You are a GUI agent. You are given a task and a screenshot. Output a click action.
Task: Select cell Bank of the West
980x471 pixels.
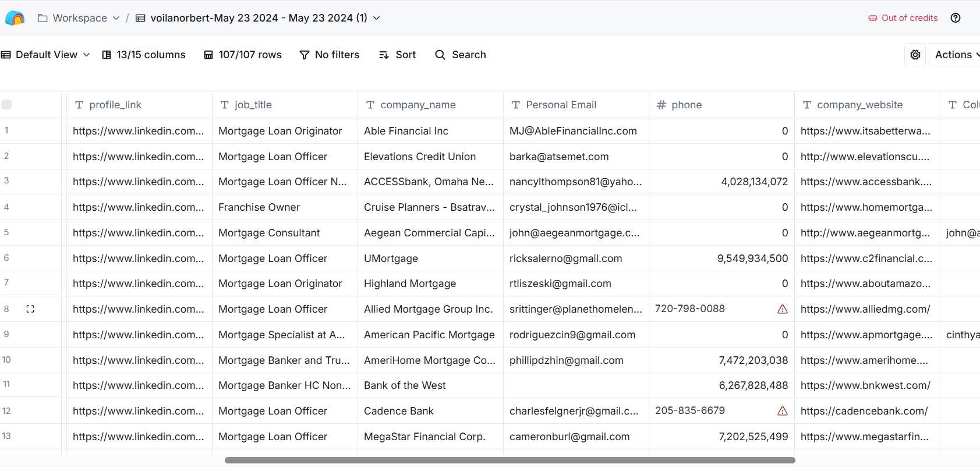[x=430, y=385]
